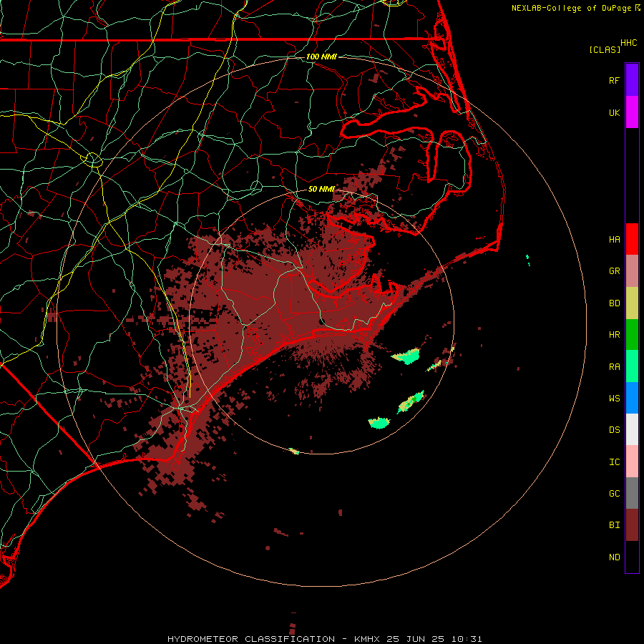
Task: Click the HA red legend swatch
Action: tap(632, 239)
